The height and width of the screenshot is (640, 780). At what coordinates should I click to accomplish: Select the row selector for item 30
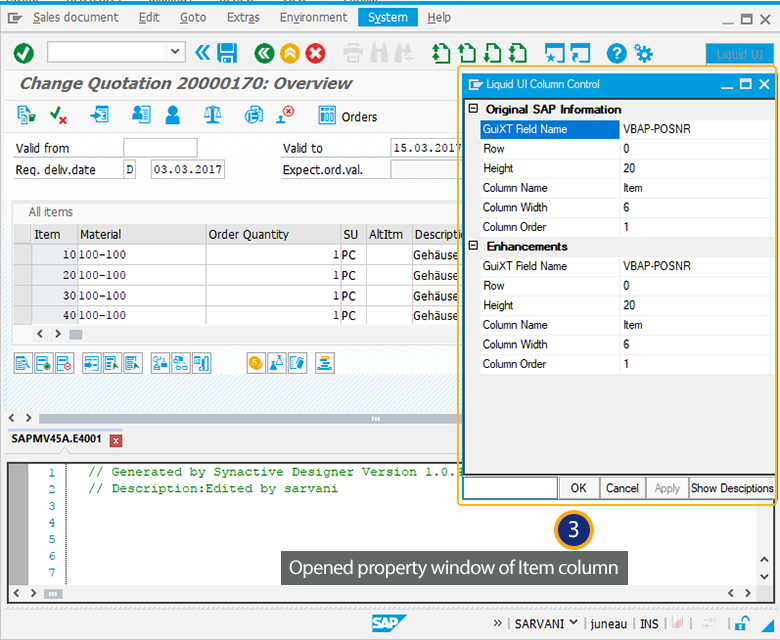(x=22, y=295)
